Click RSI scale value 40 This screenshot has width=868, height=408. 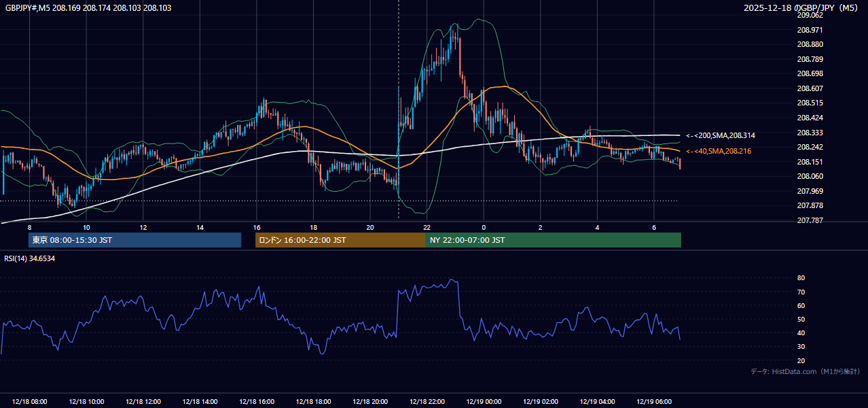(801, 333)
